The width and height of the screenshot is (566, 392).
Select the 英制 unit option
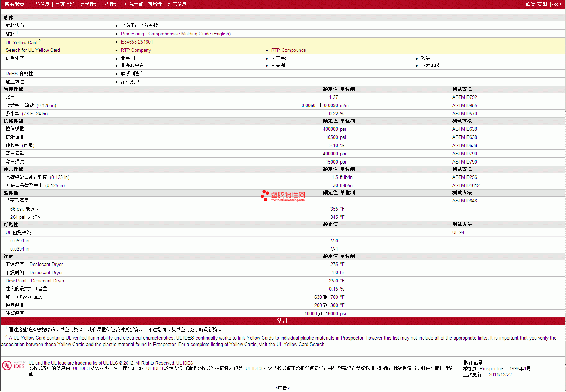(x=542, y=4)
